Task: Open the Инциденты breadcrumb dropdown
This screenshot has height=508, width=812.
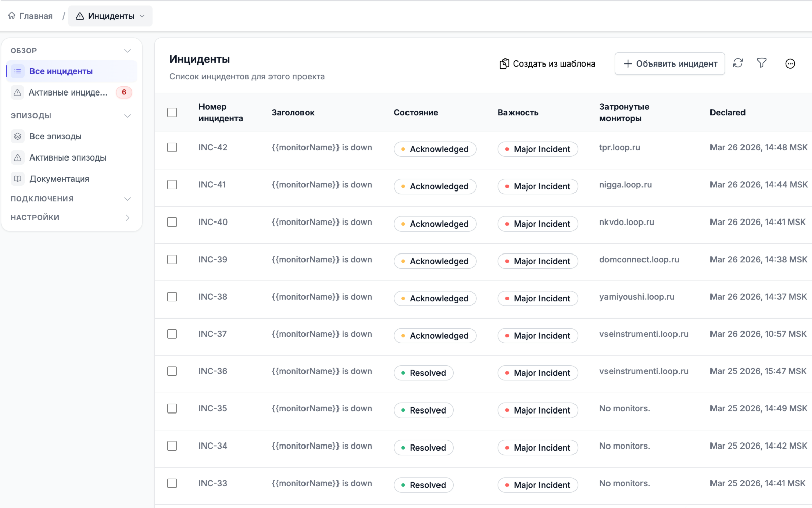Action: (x=110, y=16)
